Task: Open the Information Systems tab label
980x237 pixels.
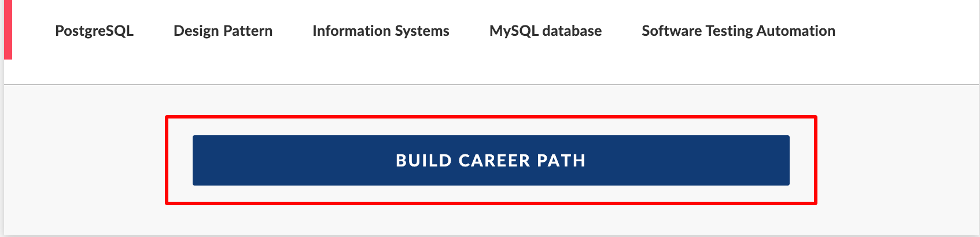Action: point(381,31)
